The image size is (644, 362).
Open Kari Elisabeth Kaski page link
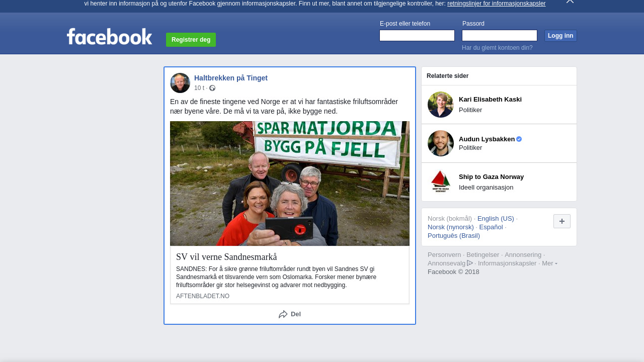tap(490, 100)
